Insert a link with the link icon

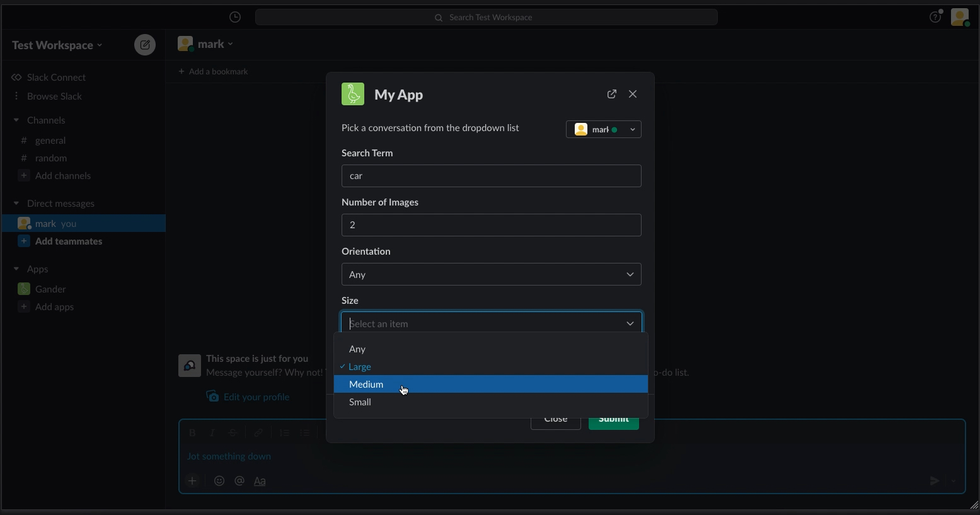258,432
